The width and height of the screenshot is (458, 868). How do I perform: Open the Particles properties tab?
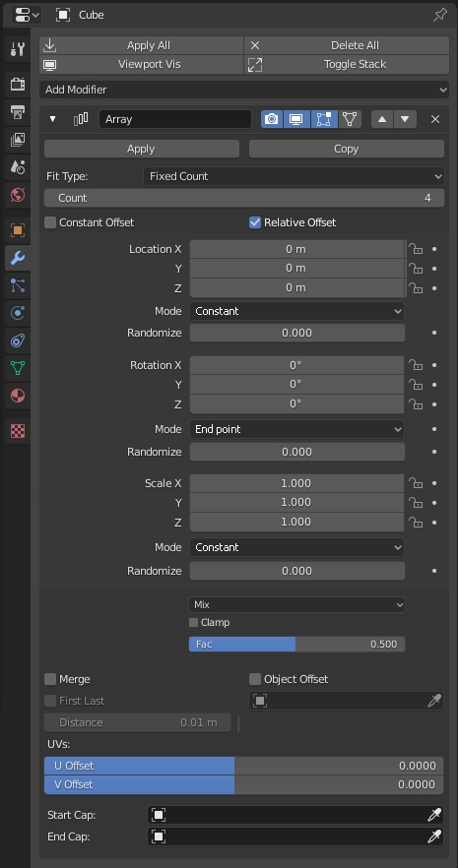[17, 285]
